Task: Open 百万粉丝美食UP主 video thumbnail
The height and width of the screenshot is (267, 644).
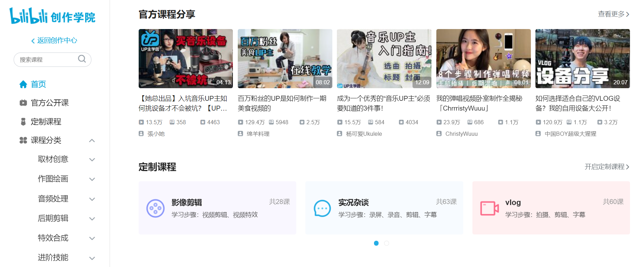Action: (285, 58)
